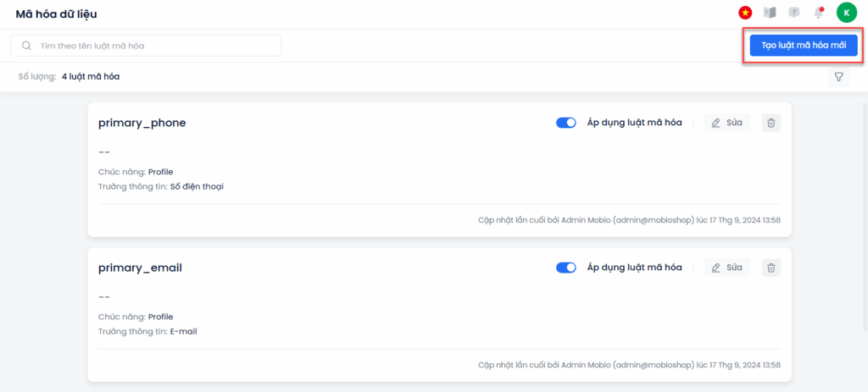Toggle off encryption rule for primary_email
868x392 pixels.
pos(565,268)
